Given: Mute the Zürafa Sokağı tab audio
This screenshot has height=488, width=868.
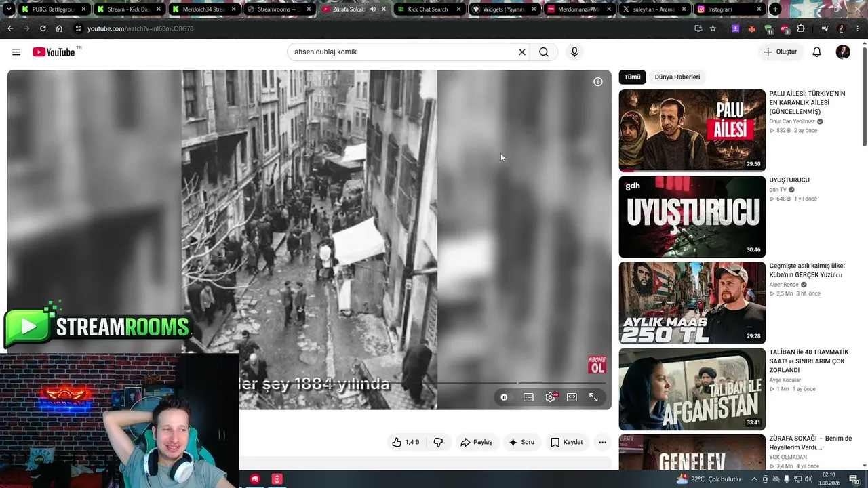Looking at the screenshot, I should pyautogui.click(x=373, y=9).
